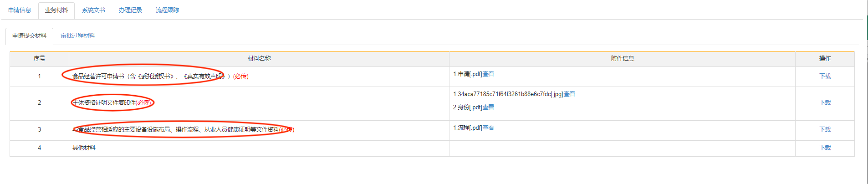Click the 附件信息 column header
The width and height of the screenshot is (868, 184).
coord(622,58)
